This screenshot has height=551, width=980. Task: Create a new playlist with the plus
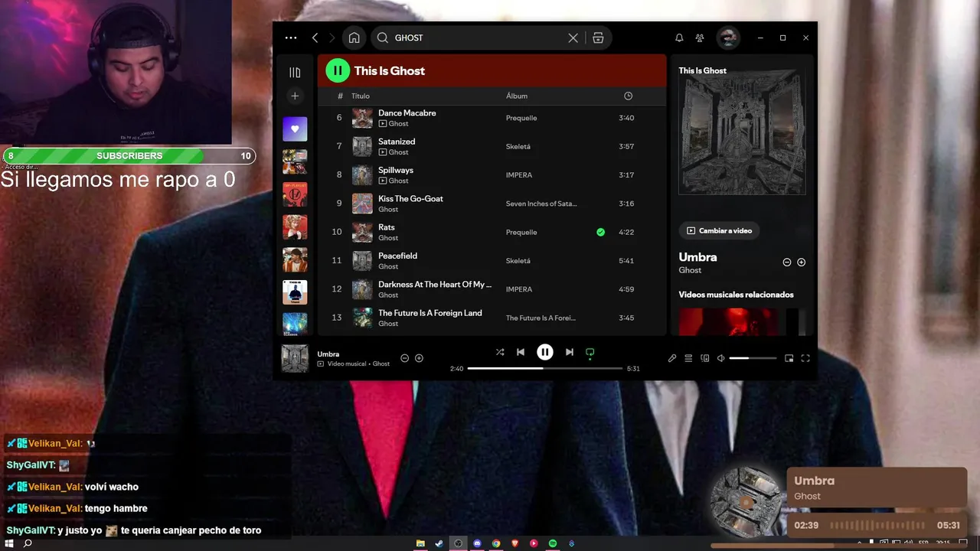295,96
